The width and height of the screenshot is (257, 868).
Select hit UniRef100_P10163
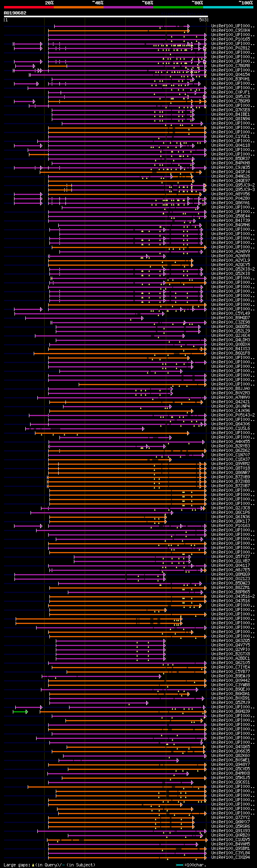(230, 525)
